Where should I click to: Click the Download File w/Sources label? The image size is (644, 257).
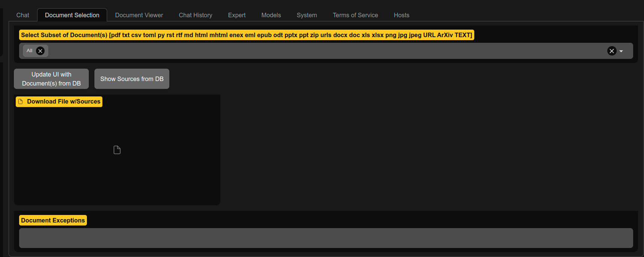point(64,102)
